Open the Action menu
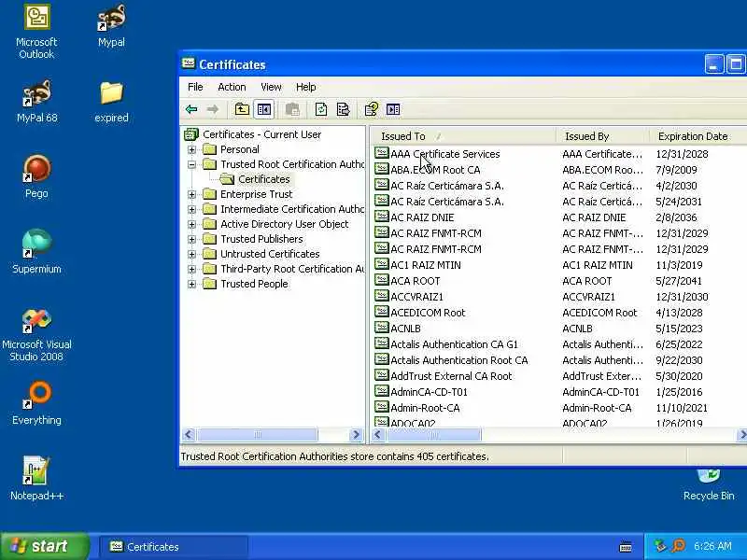The image size is (747, 560). click(232, 87)
